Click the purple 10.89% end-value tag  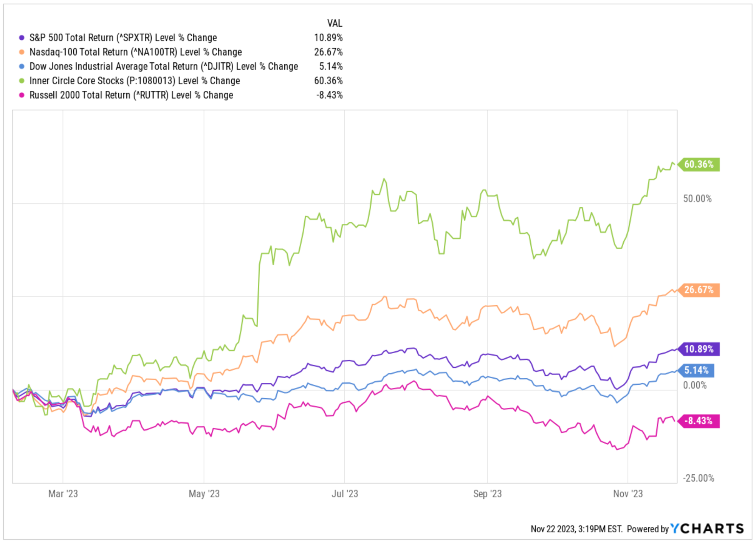tap(699, 349)
